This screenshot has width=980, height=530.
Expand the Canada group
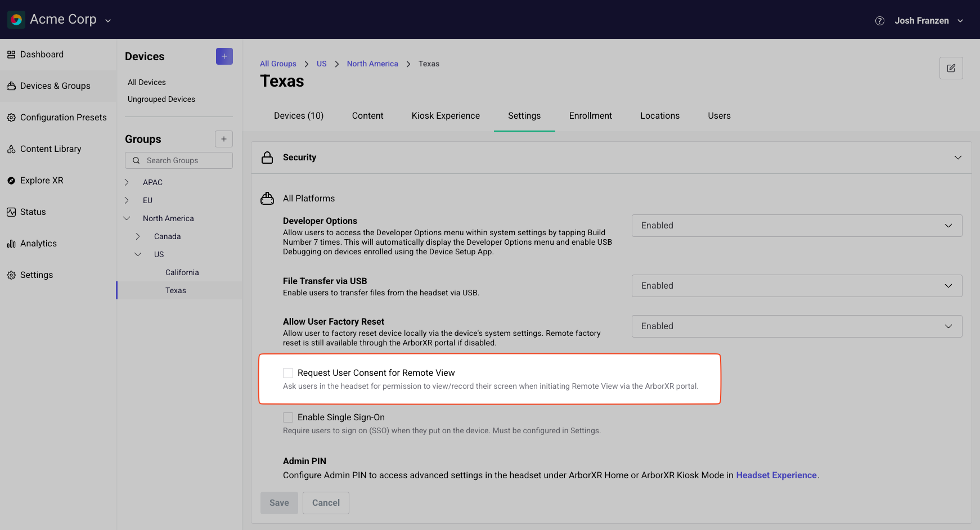pyautogui.click(x=138, y=236)
